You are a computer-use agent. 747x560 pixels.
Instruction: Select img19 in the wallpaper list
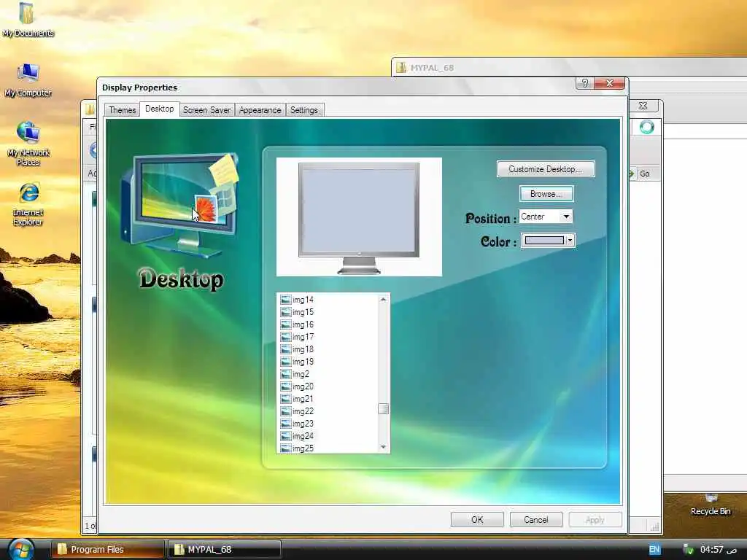(303, 362)
